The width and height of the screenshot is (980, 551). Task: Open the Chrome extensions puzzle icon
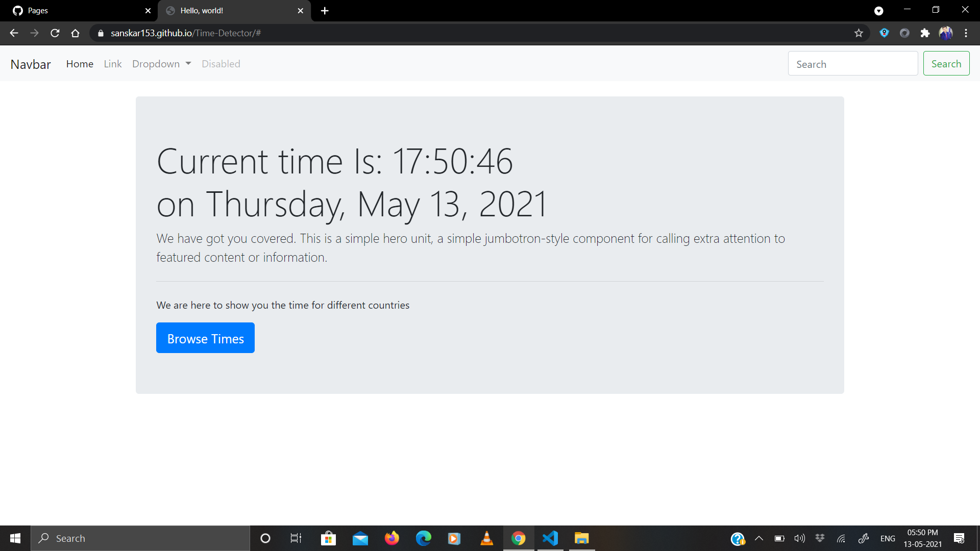pos(925,33)
